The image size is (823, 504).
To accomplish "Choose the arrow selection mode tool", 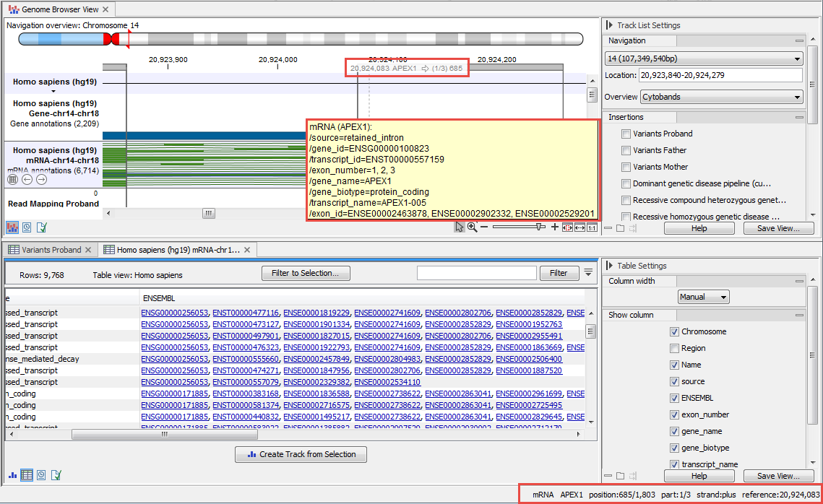I will coord(460,227).
